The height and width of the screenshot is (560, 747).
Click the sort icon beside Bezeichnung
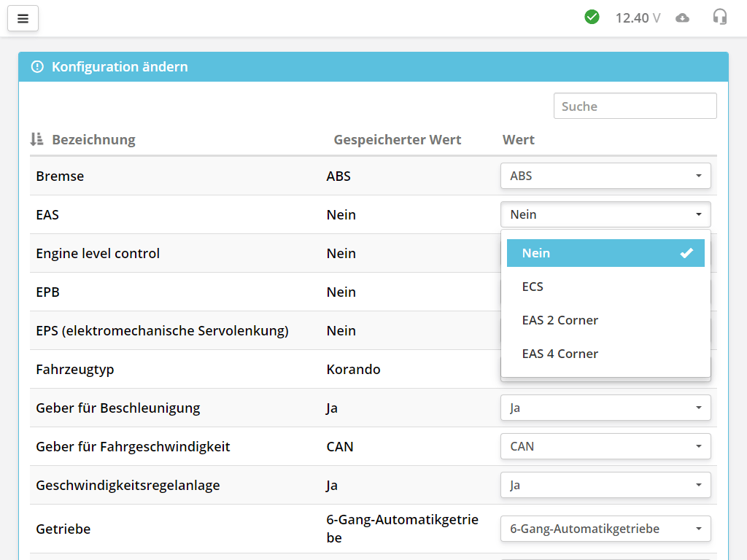point(36,139)
